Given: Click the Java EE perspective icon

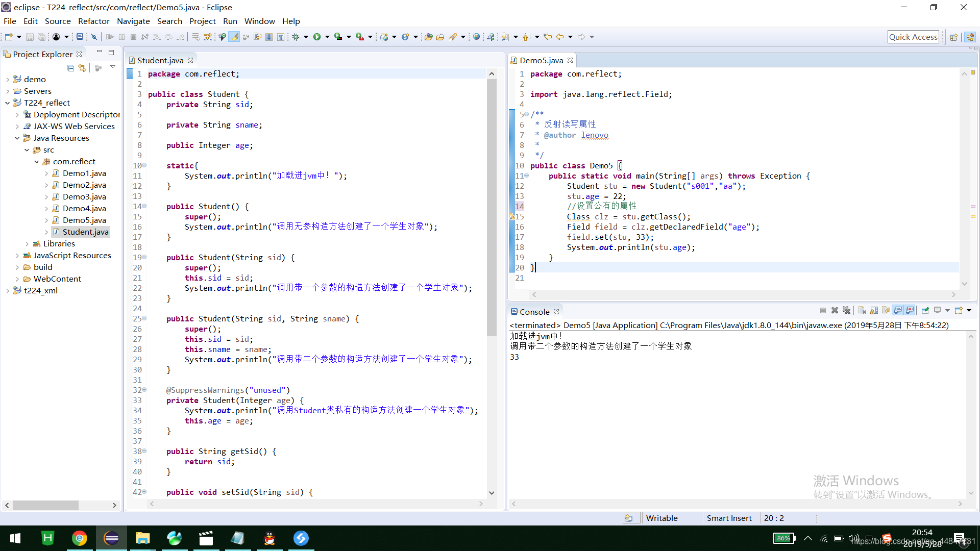Looking at the screenshot, I should [x=970, y=37].
